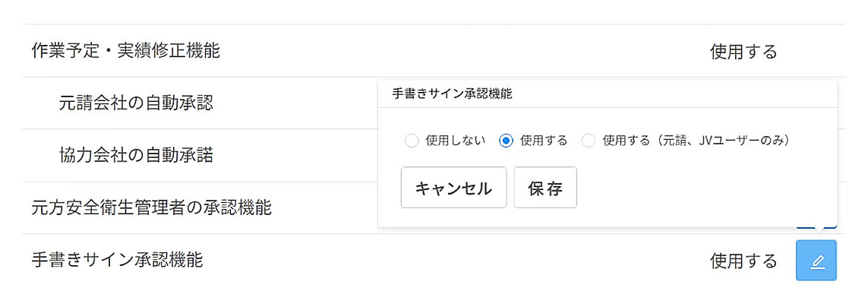Click the 元方安全衛生管理者の承認機能 row label
Image resolution: width=868 pixels, height=304 pixels.
click(x=151, y=207)
